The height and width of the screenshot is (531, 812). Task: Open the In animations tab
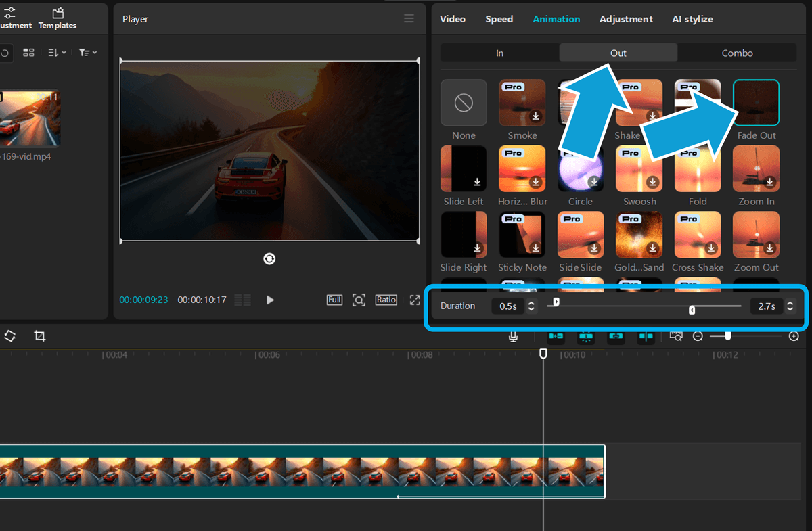coord(499,53)
